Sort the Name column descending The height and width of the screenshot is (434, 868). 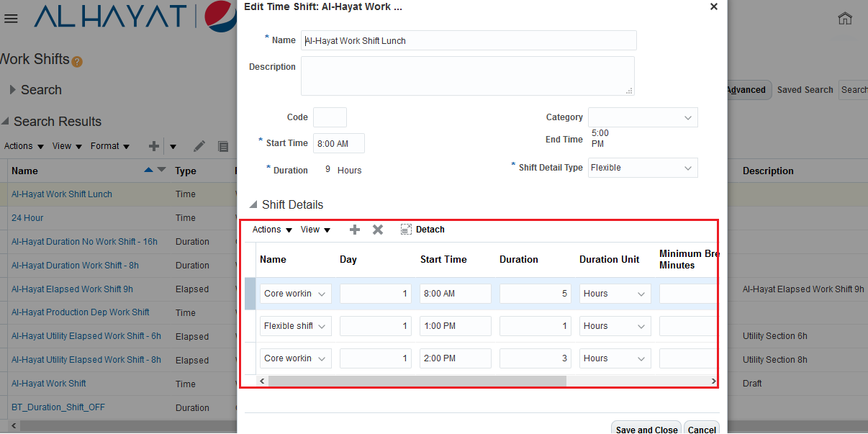tap(160, 171)
